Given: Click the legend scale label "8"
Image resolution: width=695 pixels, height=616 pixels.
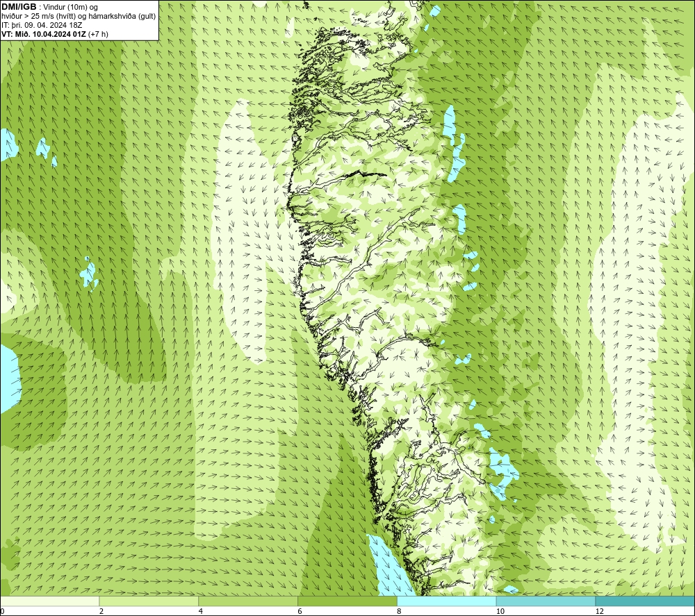Looking at the screenshot, I should [x=399, y=611].
